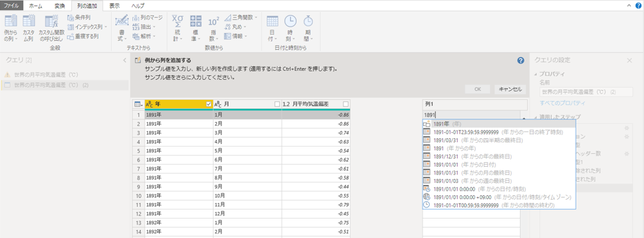Select the 月 column header
The height and width of the screenshot is (238, 644).
pos(247,104)
